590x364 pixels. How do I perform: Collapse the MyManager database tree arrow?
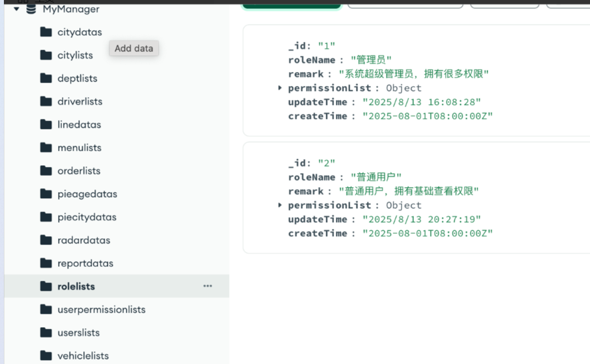point(17,9)
